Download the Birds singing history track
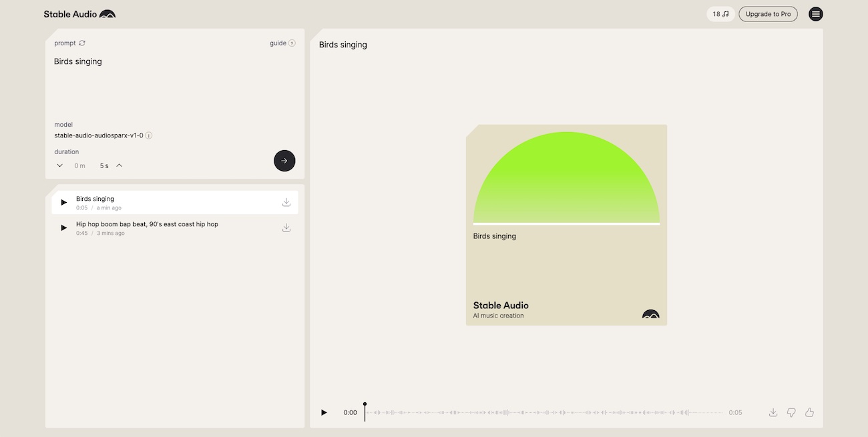Image resolution: width=868 pixels, height=437 pixels. pos(286,202)
